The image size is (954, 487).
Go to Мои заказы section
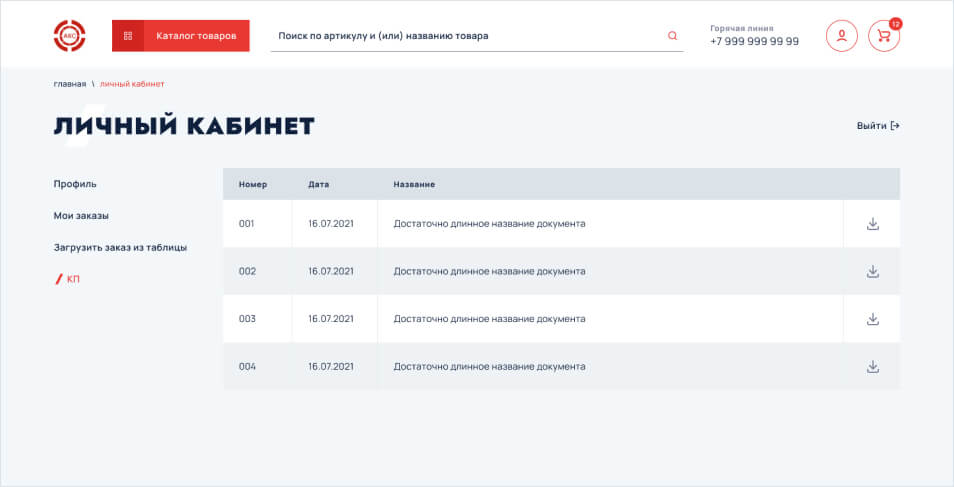pos(81,216)
